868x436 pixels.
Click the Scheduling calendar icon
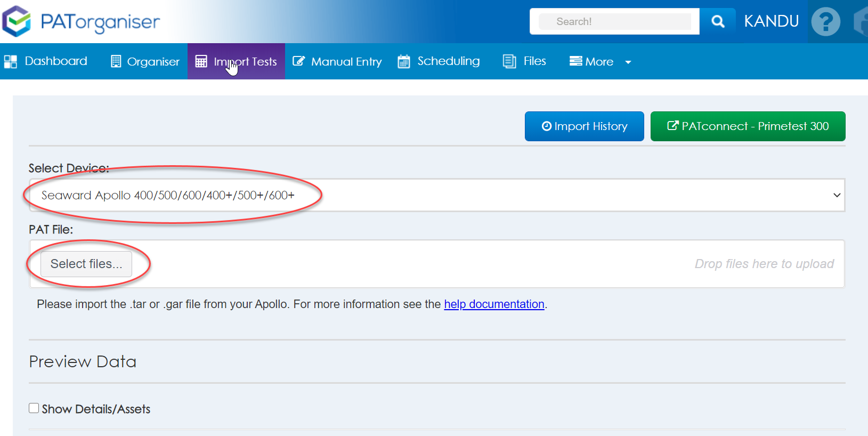[404, 61]
